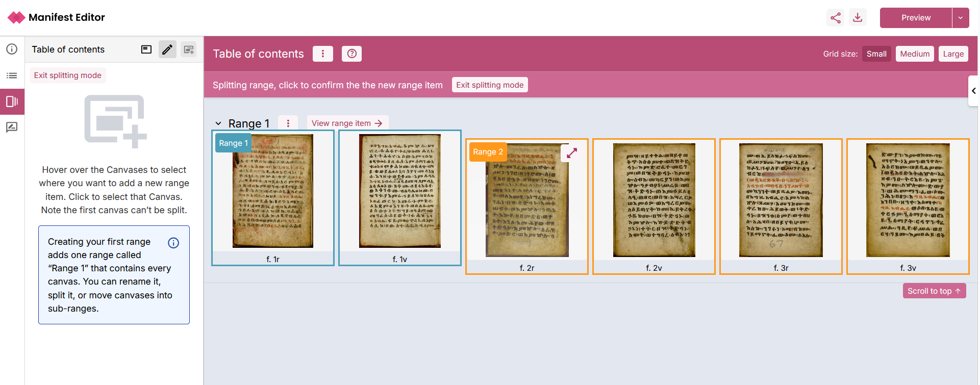Click the download manifest icon
Screen dimensions: 980x385
coord(858,18)
